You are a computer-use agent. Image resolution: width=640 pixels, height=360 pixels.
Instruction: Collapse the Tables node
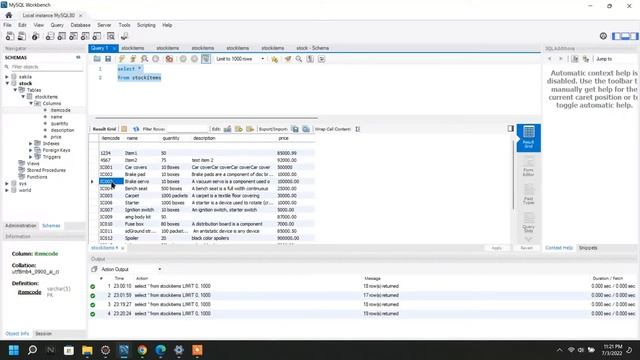(15, 90)
